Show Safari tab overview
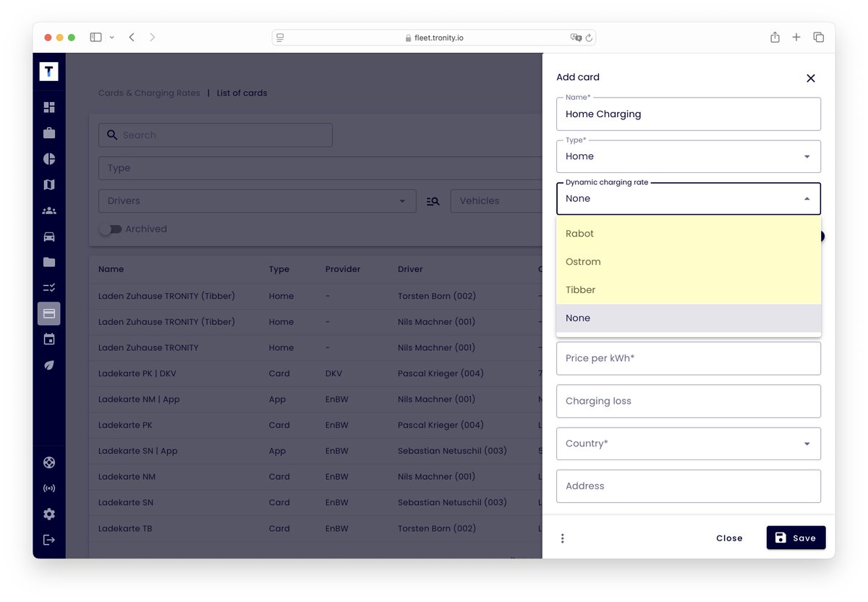 pos(819,37)
